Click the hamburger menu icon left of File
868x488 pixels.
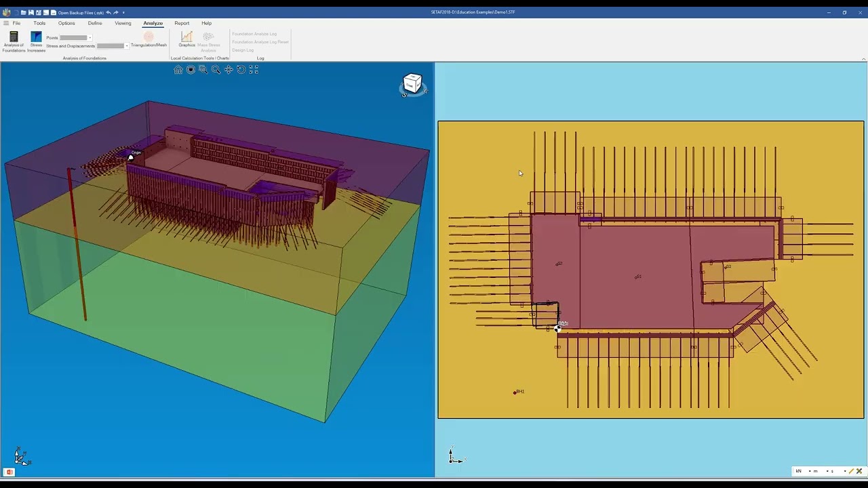tap(6, 23)
